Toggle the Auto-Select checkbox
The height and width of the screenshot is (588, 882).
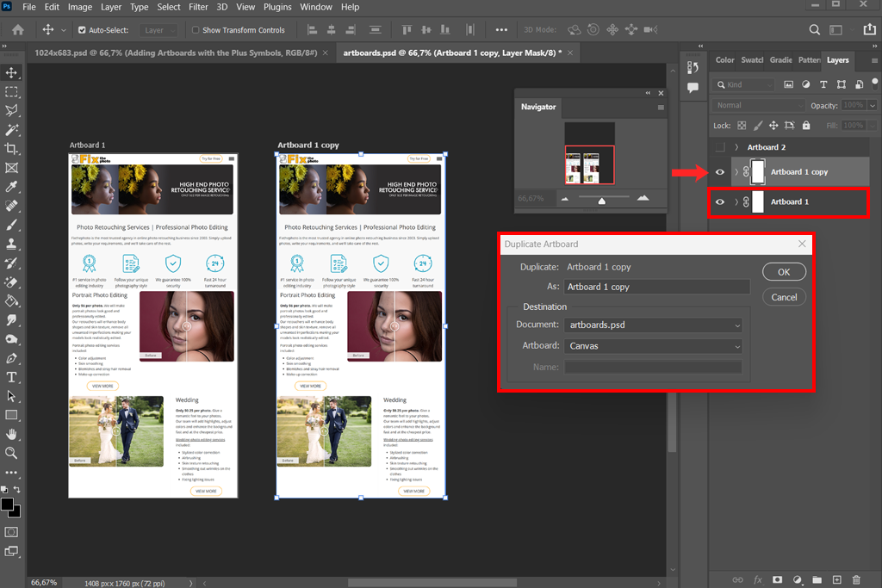(x=82, y=30)
